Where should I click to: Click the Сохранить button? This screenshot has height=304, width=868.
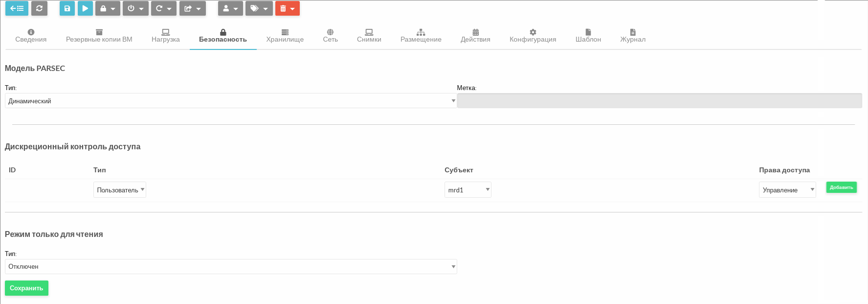[x=26, y=288]
